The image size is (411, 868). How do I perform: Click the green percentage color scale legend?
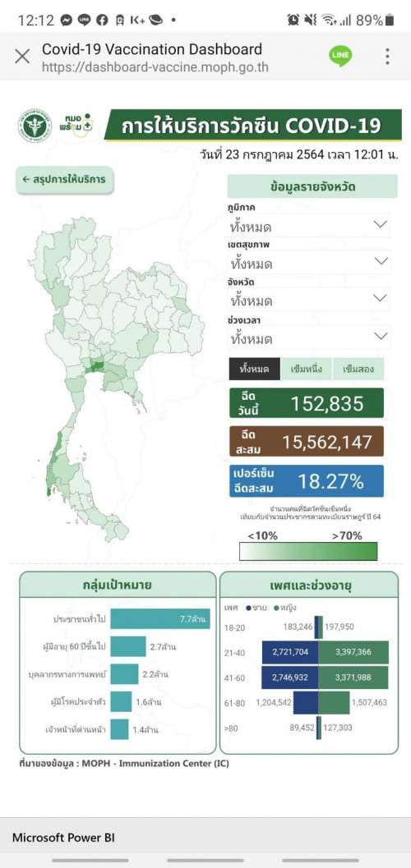(x=308, y=551)
